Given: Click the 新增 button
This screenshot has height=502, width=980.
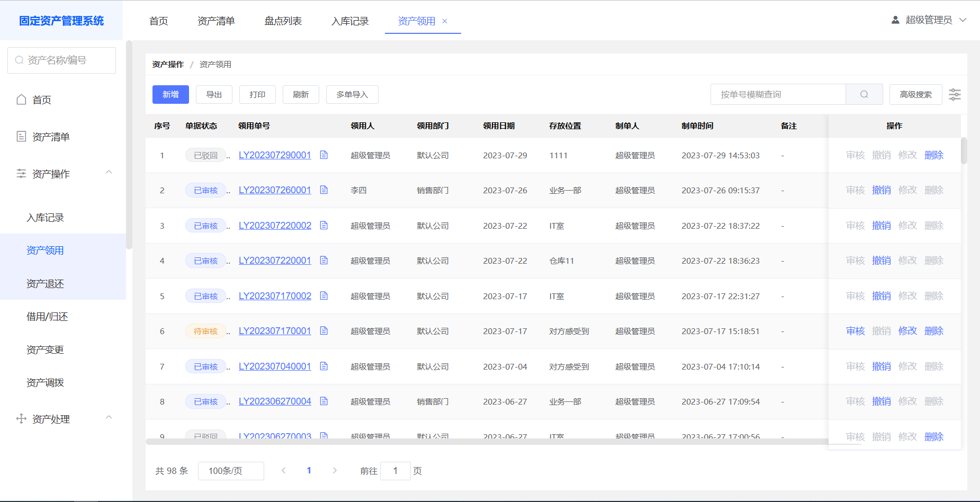Looking at the screenshot, I should [x=170, y=94].
